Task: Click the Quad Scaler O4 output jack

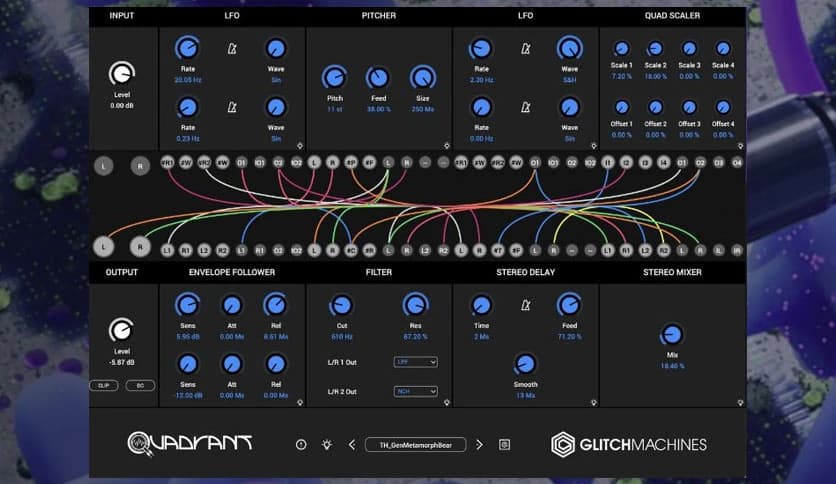Action: (737, 163)
